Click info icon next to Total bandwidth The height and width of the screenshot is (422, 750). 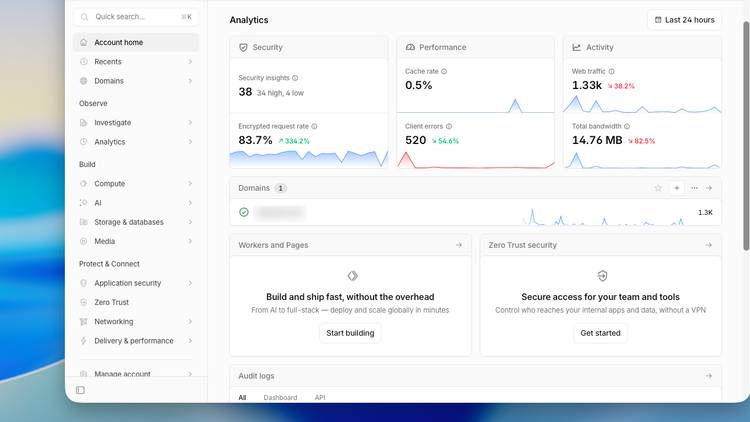pos(627,126)
